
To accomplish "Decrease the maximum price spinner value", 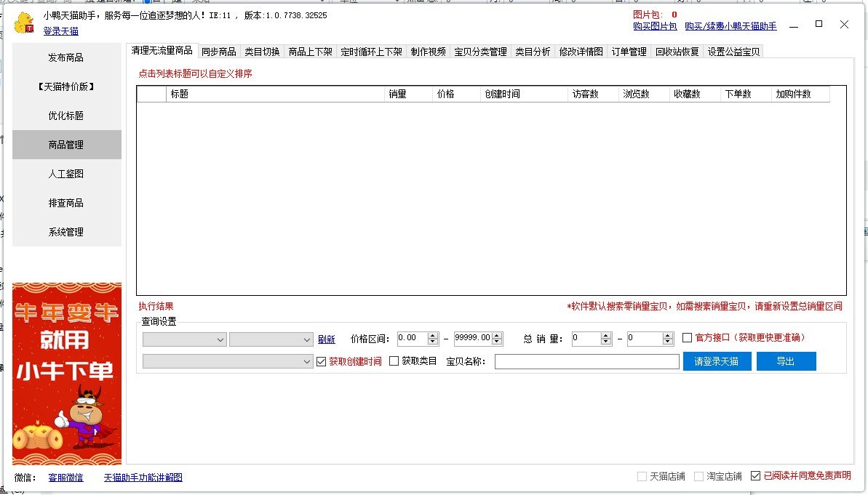I will 498,342.
